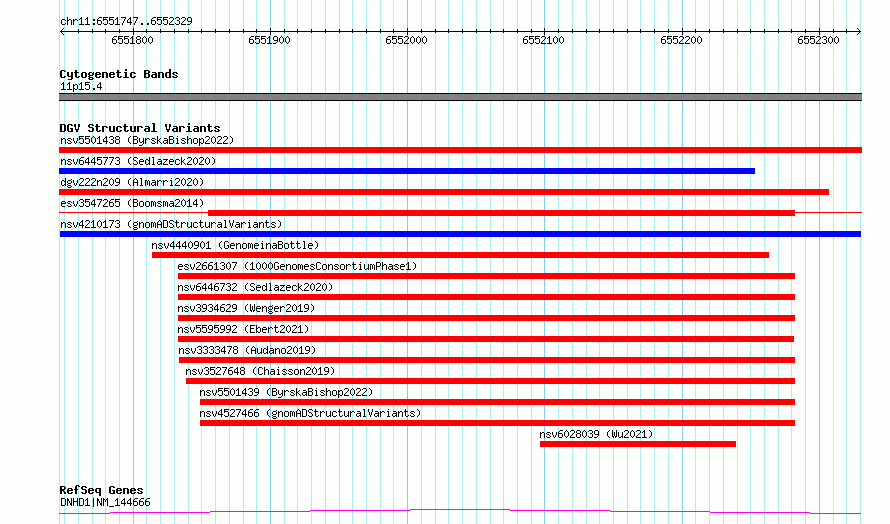Click the 6552300 ruler tick label
Viewport: 890px width, 524px height.
click(x=818, y=40)
